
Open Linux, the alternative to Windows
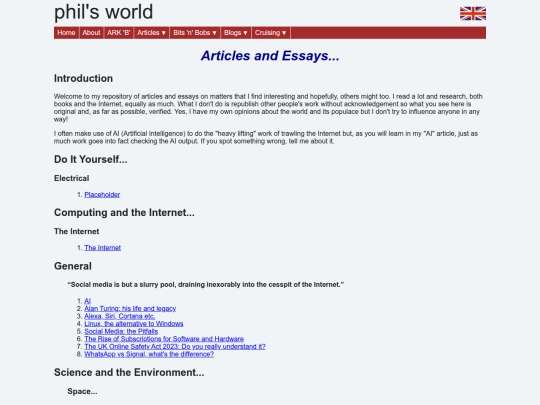[x=134, y=323]
